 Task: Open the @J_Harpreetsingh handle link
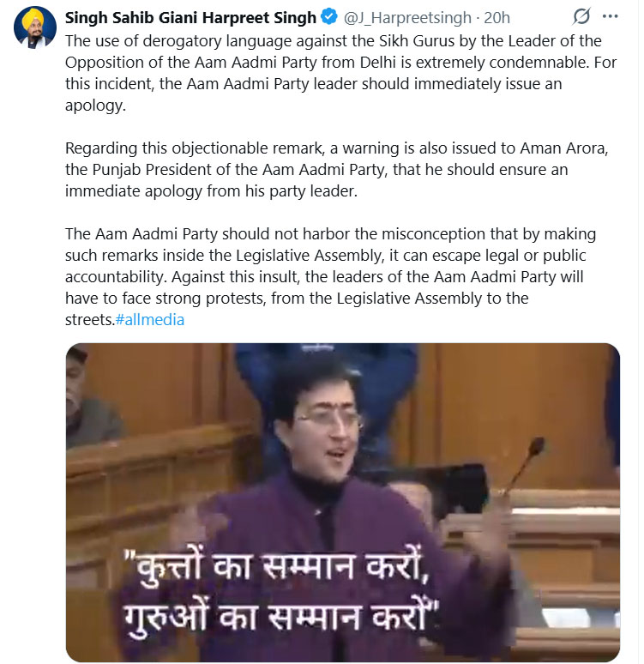pos(407,18)
